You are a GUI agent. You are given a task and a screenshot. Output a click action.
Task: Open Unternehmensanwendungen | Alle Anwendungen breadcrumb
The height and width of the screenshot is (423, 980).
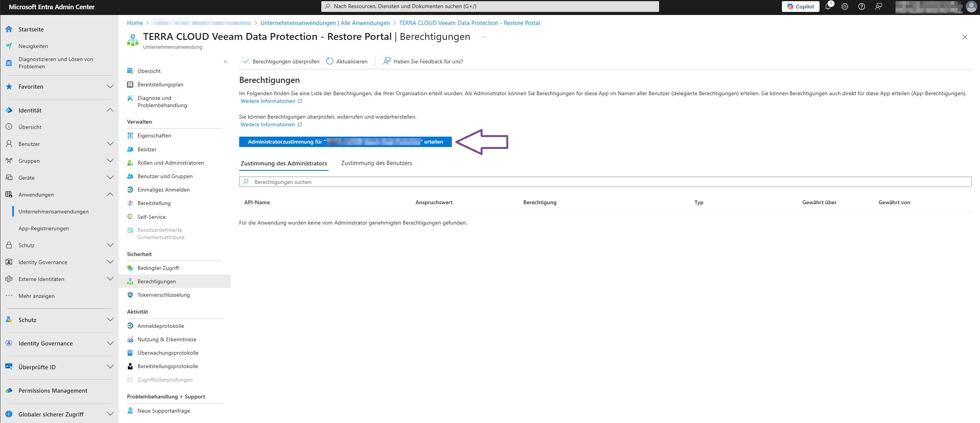[x=325, y=23]
